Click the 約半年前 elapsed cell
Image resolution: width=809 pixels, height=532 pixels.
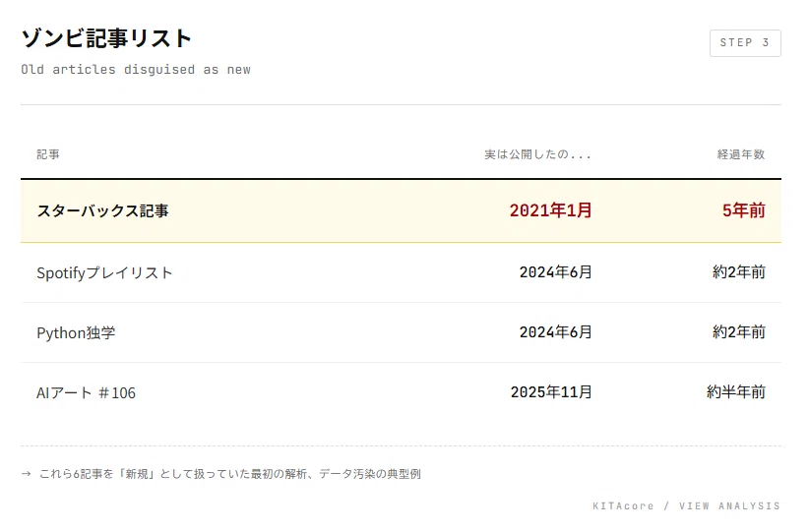[x=736, y=392]
